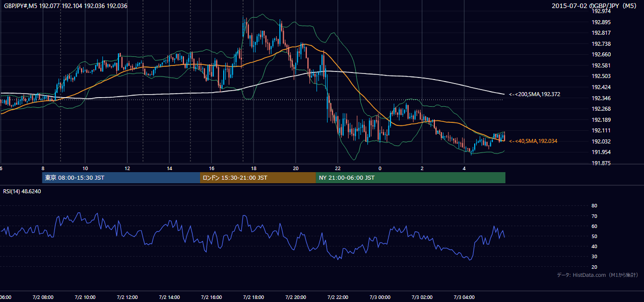The height and width of the screenshot is (302, 644).
Task: Click the RSI(14) 48.6240 indicator label
Action: 22,191
